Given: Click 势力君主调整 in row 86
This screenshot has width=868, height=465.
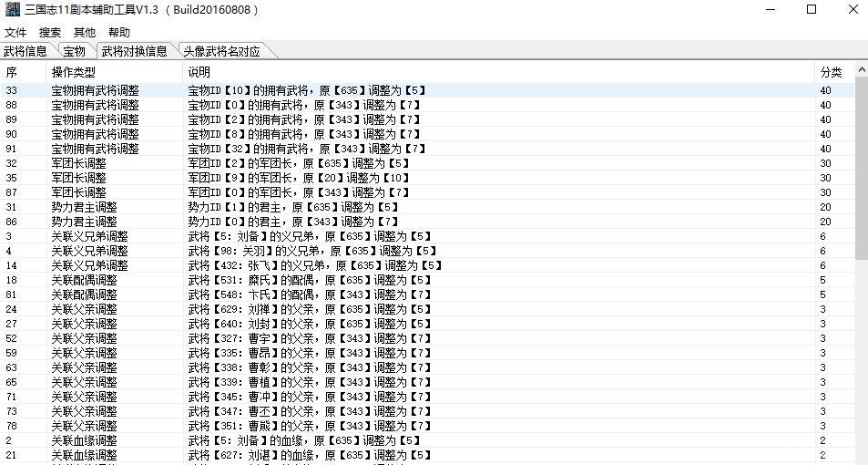Looking at the screenshot, I should 84,222.
